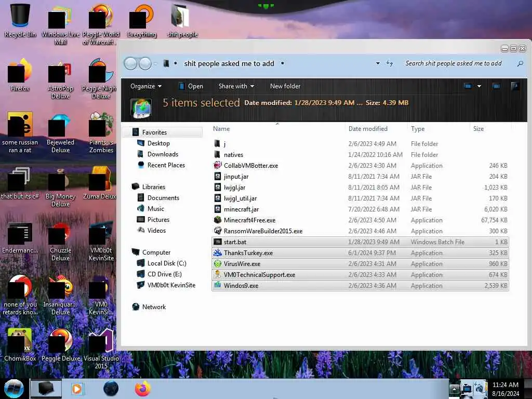Open the Zuma Deluxe desktop shortcut
The height and width of the screenshot is (399, 532).
(100, 182)
